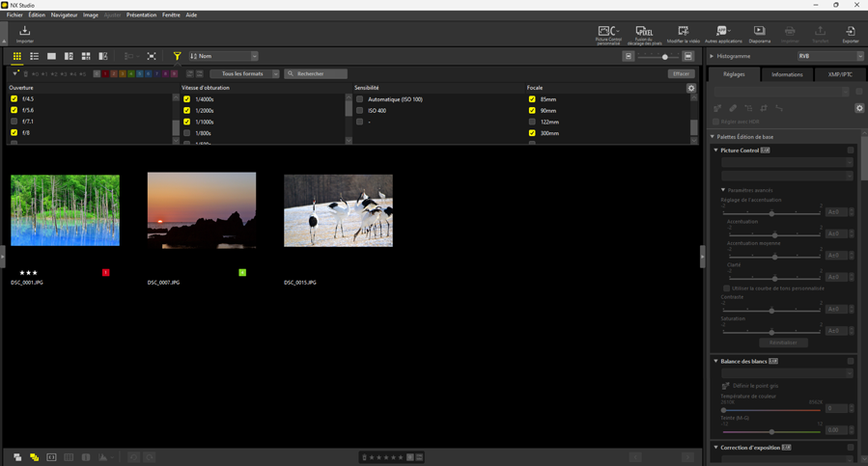Toggle the yellow filter funnel icon

(177, 56)
